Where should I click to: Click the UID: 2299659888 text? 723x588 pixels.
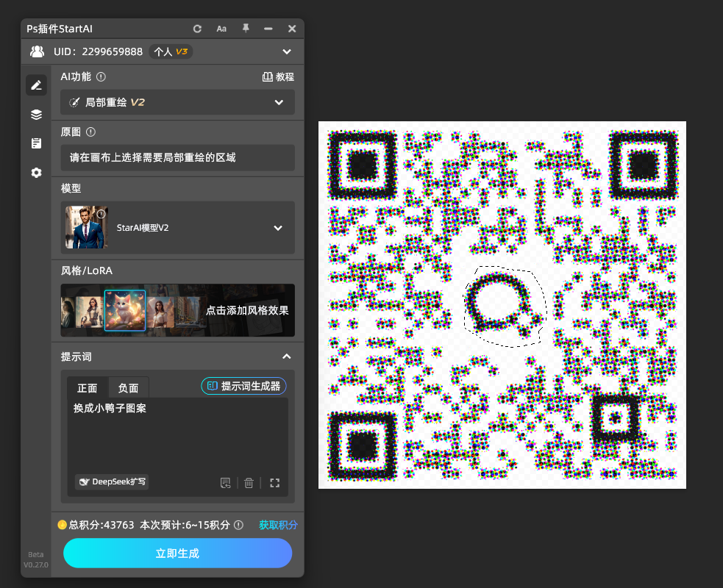tap(99, 51)
